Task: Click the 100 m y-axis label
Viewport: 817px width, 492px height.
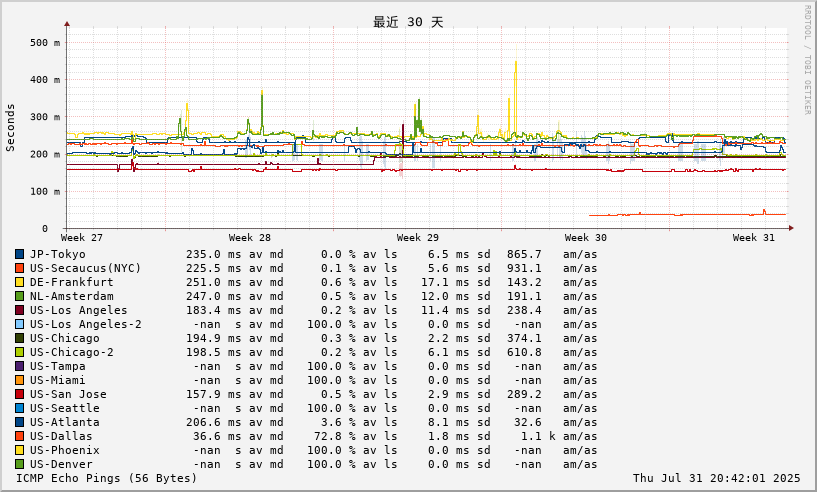Action: [x=45, y=191]
